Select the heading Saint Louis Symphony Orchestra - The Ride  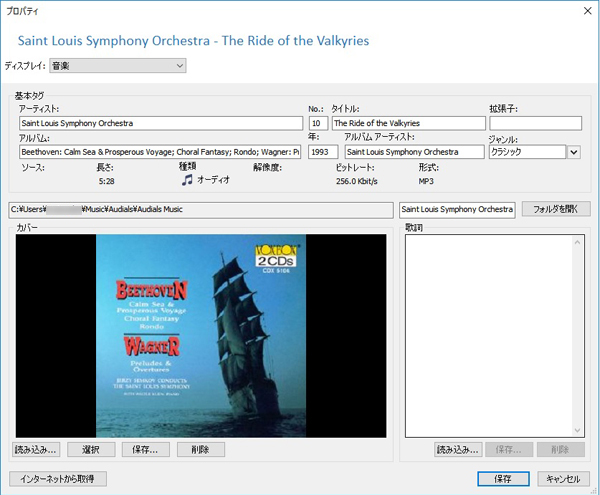(x=194, y=41)
